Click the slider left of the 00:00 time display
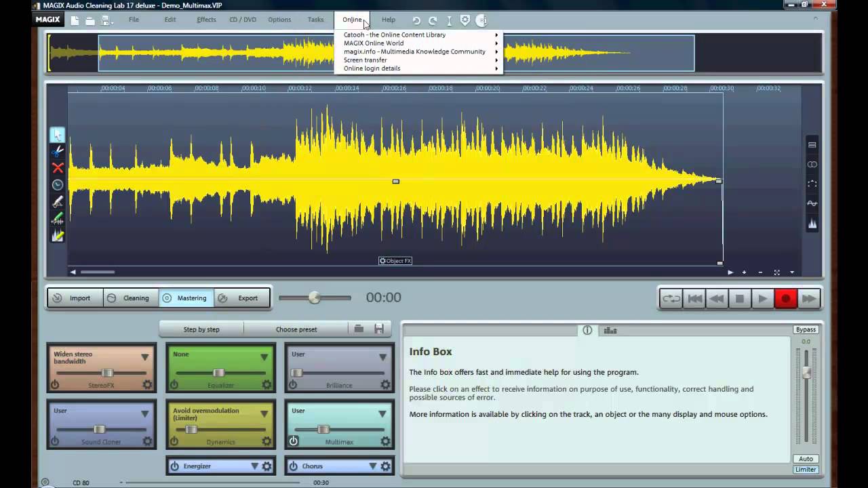 [x=315, y=298]
